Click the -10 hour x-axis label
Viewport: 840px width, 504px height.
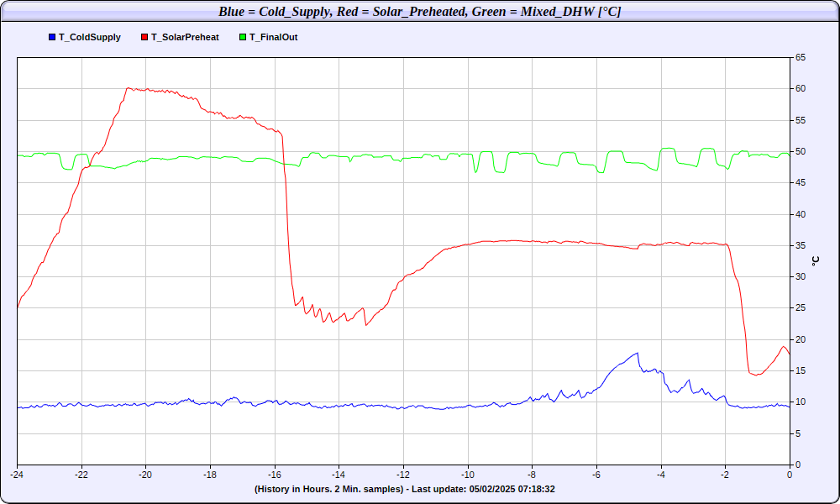tap(468, 475)
